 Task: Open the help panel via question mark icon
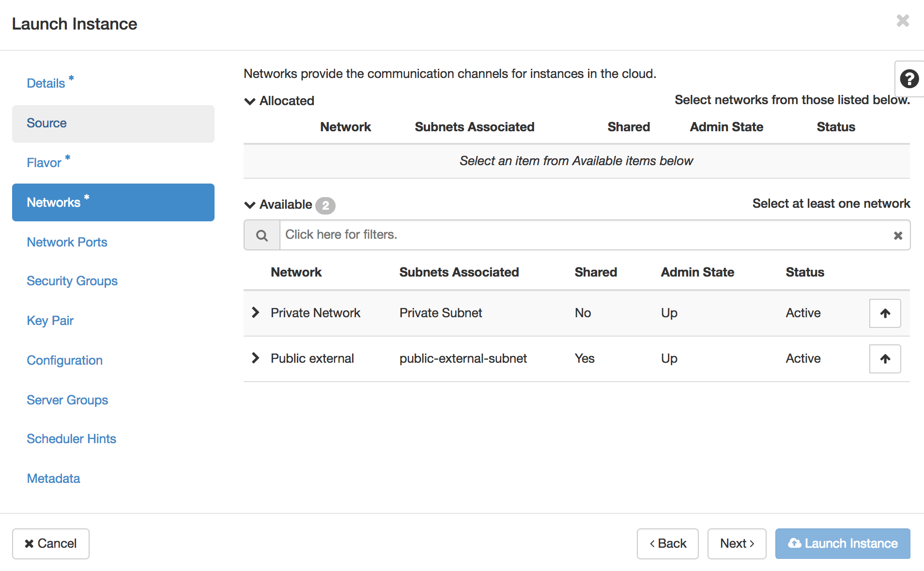(909, 79)
